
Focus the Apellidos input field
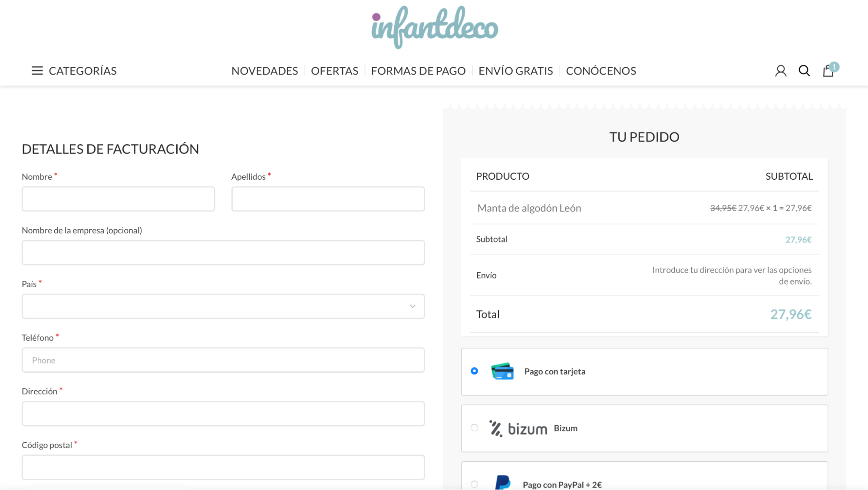click(328, 199)
